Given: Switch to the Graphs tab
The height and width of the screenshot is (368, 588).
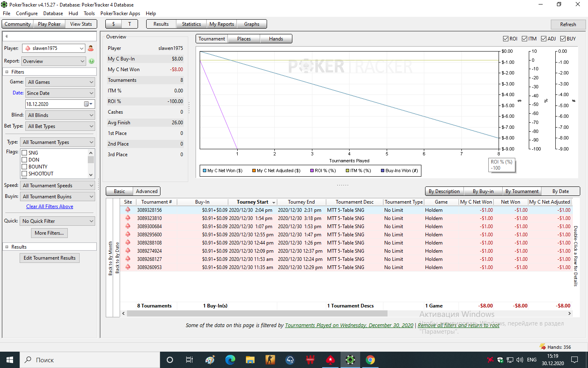Looking at the screenshot, I should point(252,24).
